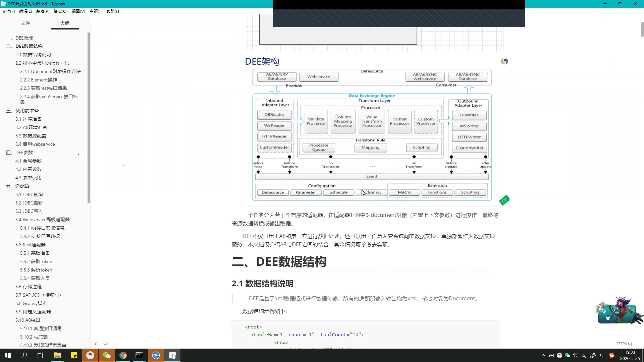Open the taskbar search icon

[x=24, y=355]
